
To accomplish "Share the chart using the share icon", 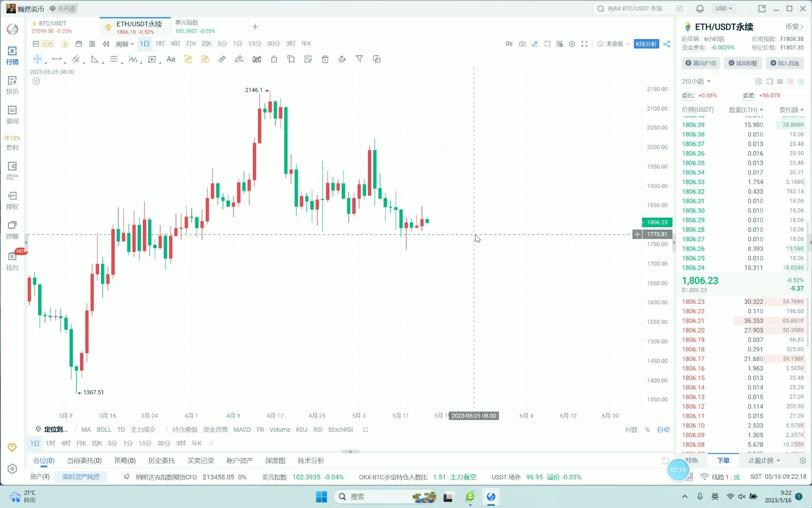I will pos(667,44).
